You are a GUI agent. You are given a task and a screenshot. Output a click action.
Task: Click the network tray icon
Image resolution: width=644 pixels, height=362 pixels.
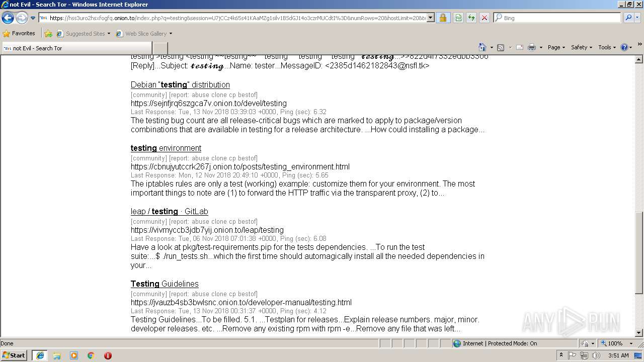[584, 355]
